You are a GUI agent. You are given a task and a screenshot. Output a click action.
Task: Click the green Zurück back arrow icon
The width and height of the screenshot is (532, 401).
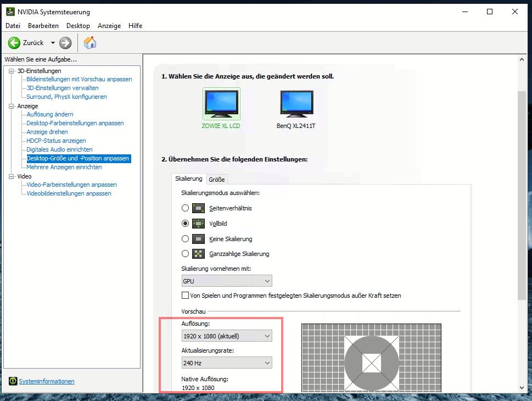(x=14, y=43)
